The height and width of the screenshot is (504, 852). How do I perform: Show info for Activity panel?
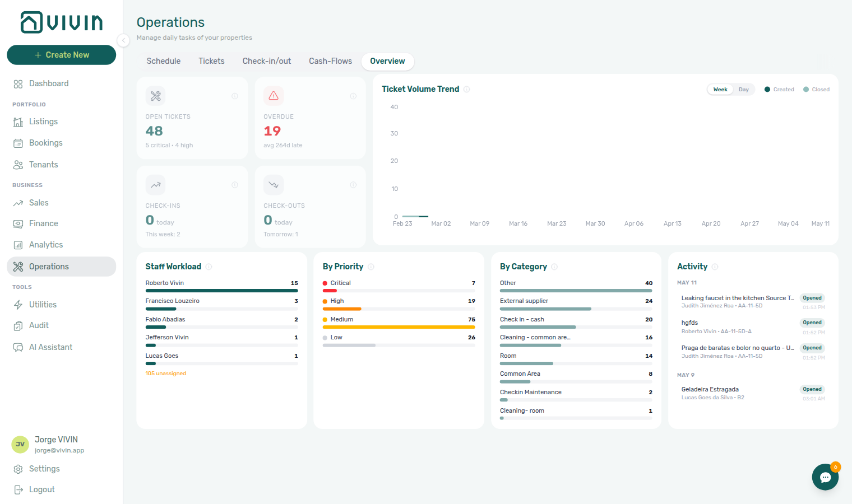[x=715, y=267]
